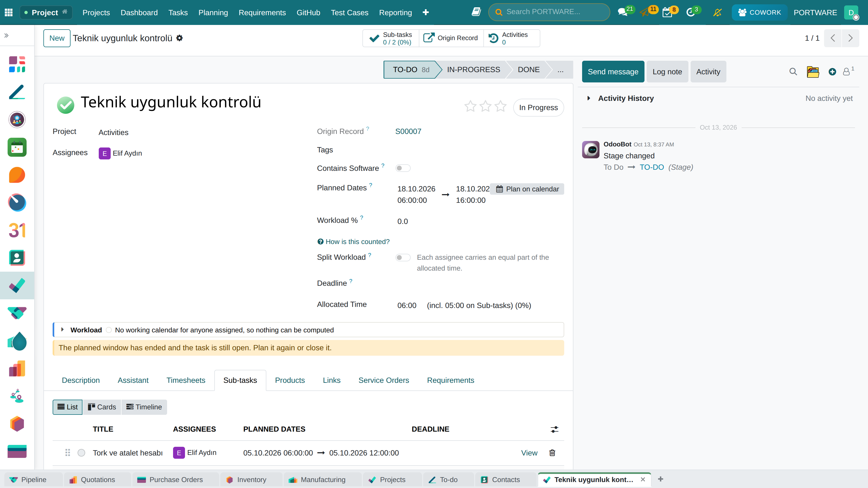
Task: Open the knowledge book icon
Action: [x=476, y=12]
